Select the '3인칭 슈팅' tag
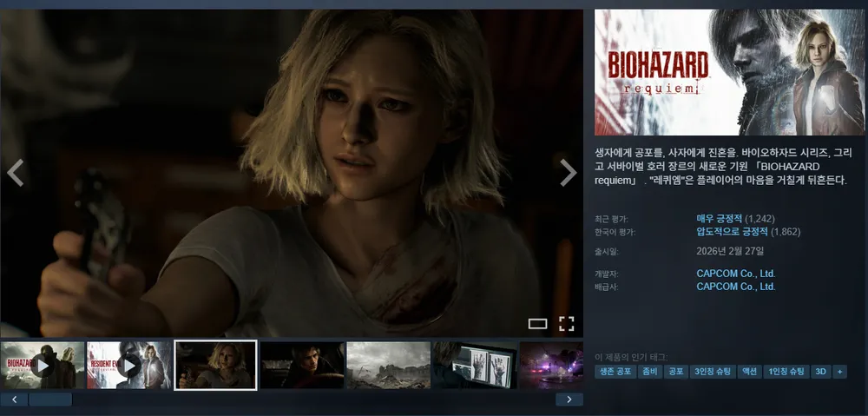This screenshot has width=868, height=416. (713, 372)
